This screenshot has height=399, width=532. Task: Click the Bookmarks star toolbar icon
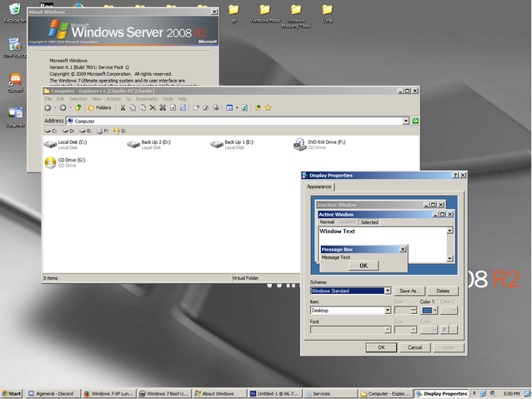coord(268,107)
